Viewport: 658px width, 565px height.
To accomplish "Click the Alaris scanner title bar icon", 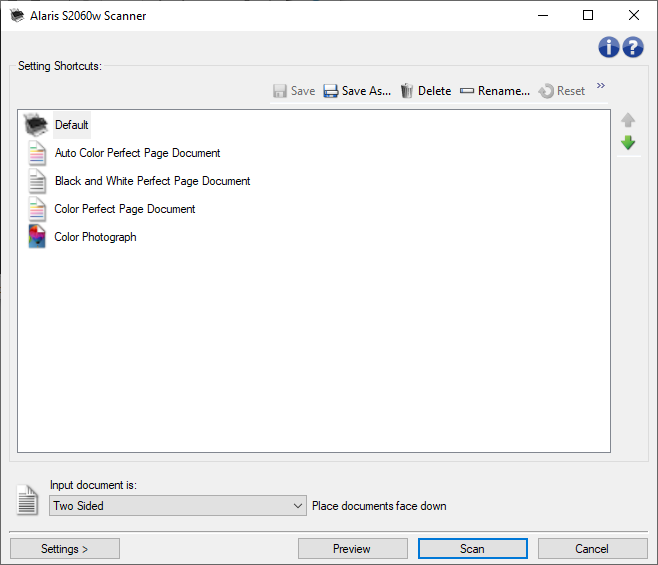I will pos(17,16).
